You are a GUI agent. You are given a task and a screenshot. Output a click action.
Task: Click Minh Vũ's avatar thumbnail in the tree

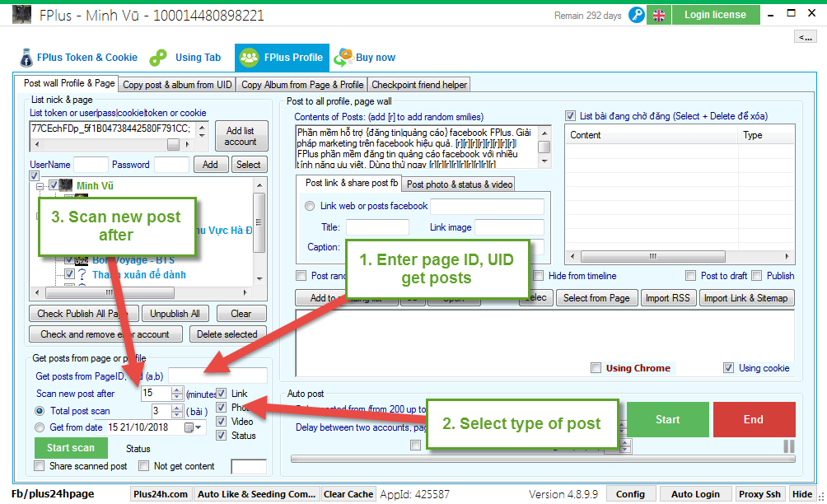[66, 185]
